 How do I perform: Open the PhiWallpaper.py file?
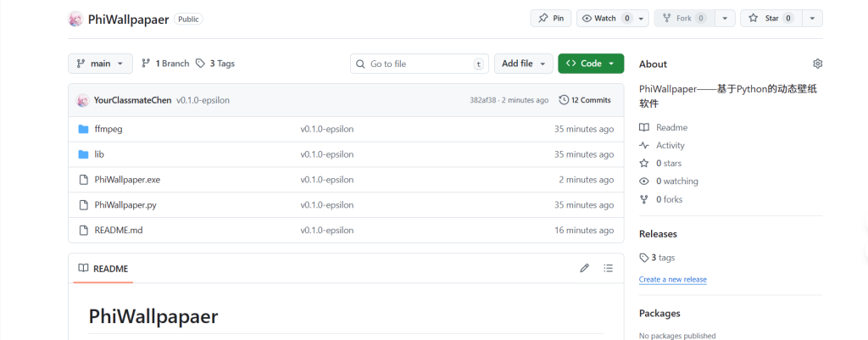(x=125, y=205)
